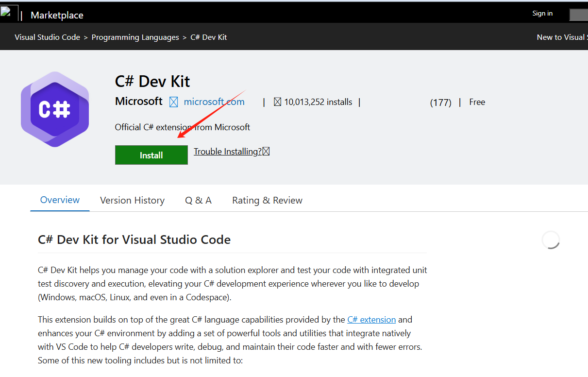Click the verified domain icon beside microsoft.com
Viewport: 588px width, 377px height.
[174, 102]
